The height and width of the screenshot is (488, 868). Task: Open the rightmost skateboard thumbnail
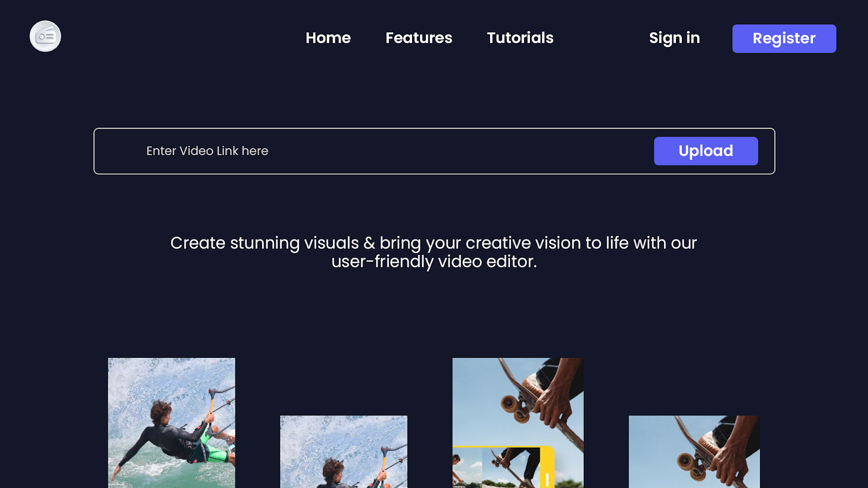click(694, 452)
